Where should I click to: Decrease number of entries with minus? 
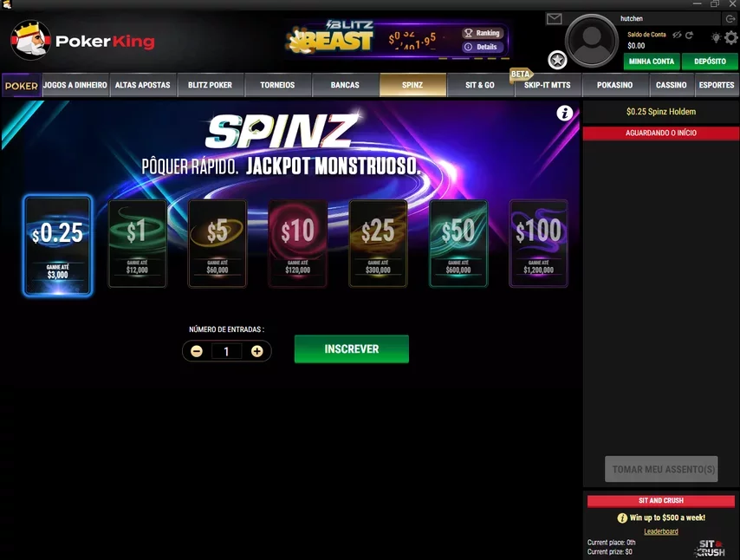click(x=197, y=351)
